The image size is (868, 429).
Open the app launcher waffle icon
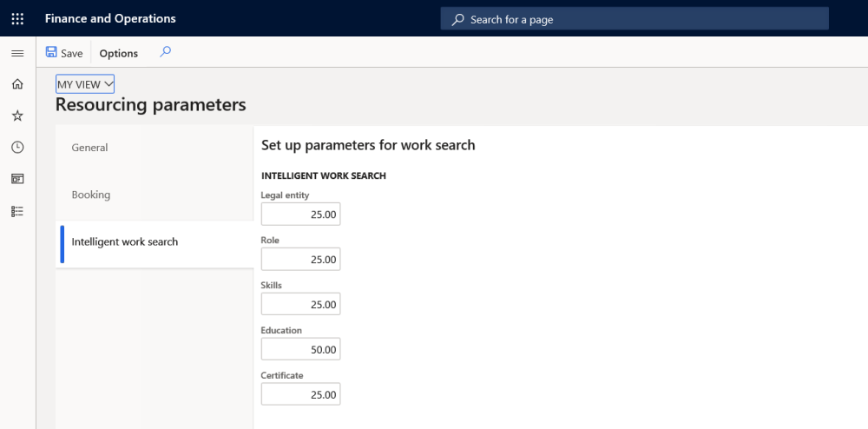click(x=17, y=18)
